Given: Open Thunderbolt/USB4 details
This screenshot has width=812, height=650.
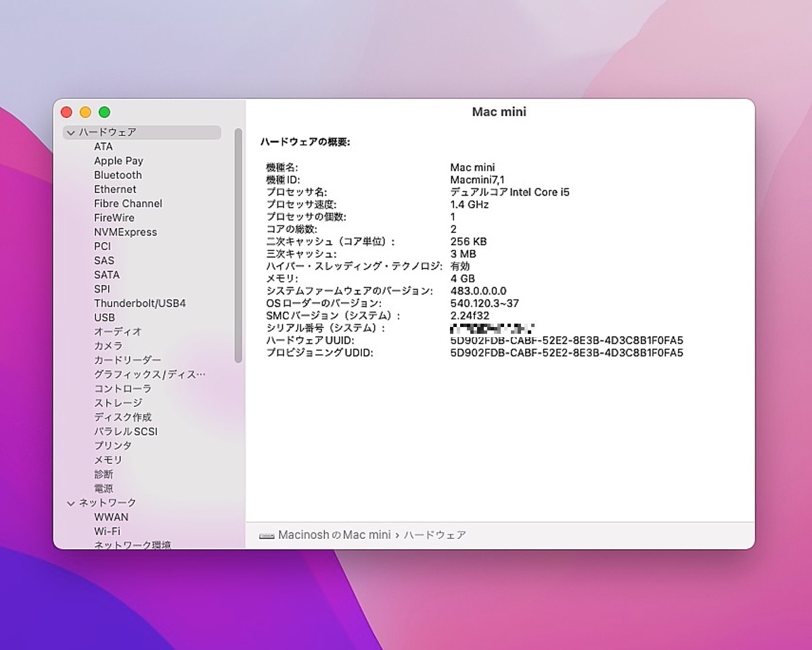Looking at the screenshot, I should 140,303.
